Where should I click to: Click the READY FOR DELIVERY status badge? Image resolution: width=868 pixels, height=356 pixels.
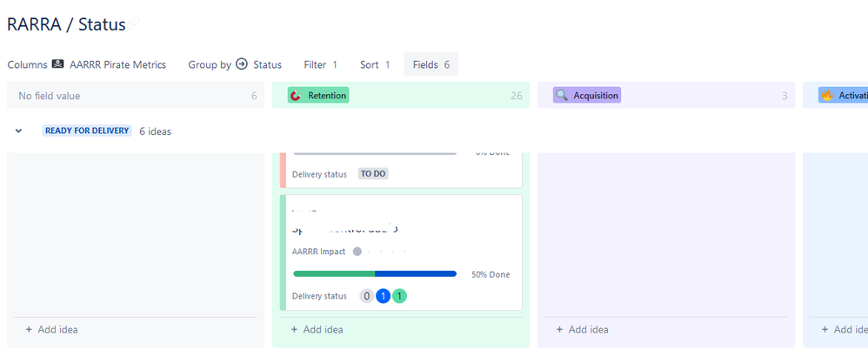click(x=88, y=131)
